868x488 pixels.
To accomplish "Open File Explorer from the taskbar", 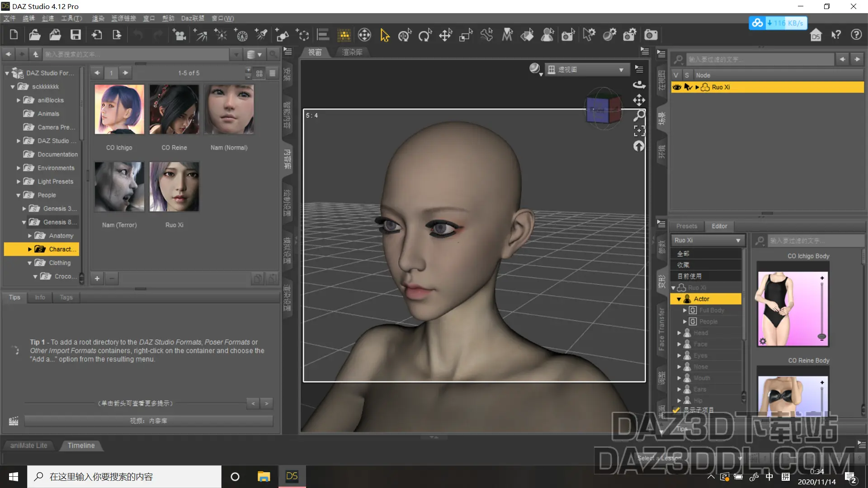I will 264,477.
